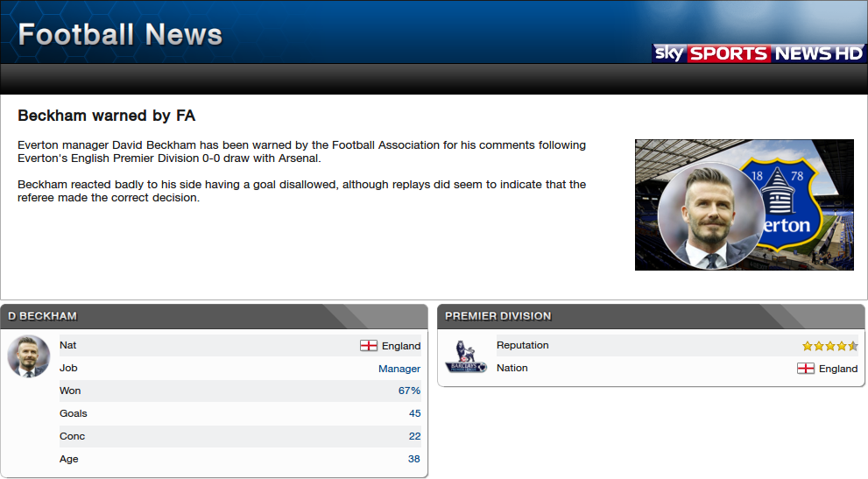This screenshot has width=868, height=479.
Task: Open the Manager job link
Action: pyautogui.click(x=399, y=369)
